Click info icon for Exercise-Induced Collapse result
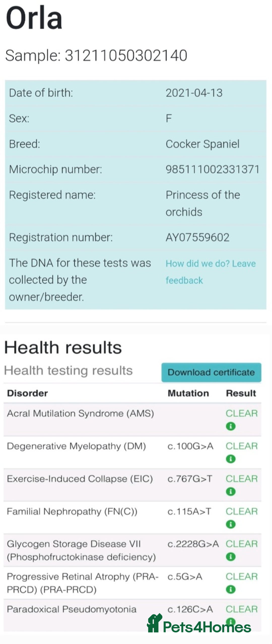The width and height of the screenshot is (272, 644). 231,491
